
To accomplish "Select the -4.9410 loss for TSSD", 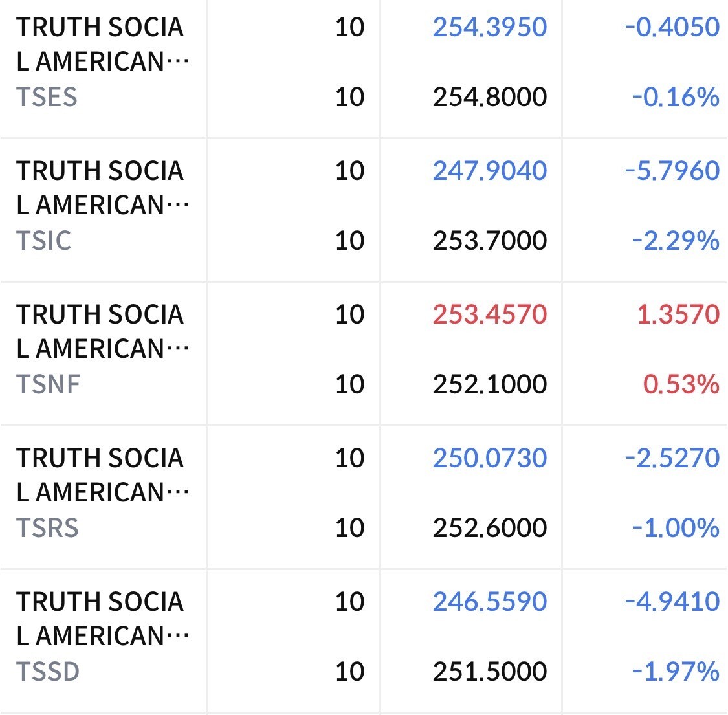I will click(672, 602).
